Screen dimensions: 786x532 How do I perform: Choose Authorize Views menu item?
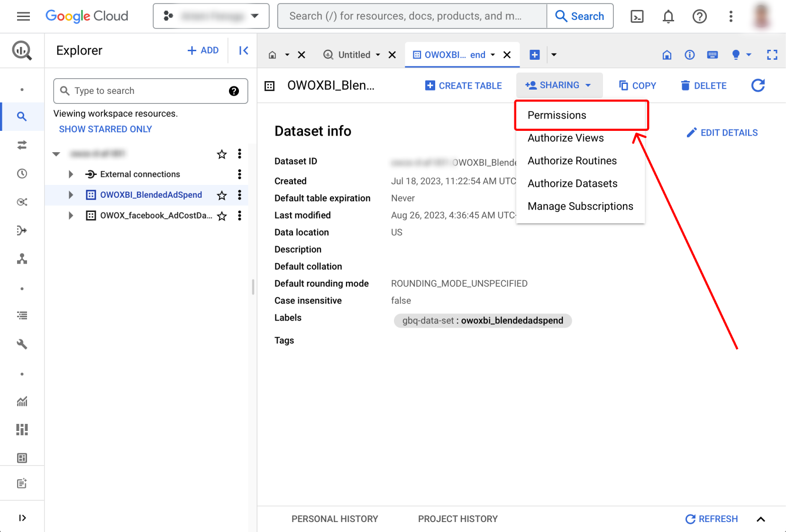[581, 138]
